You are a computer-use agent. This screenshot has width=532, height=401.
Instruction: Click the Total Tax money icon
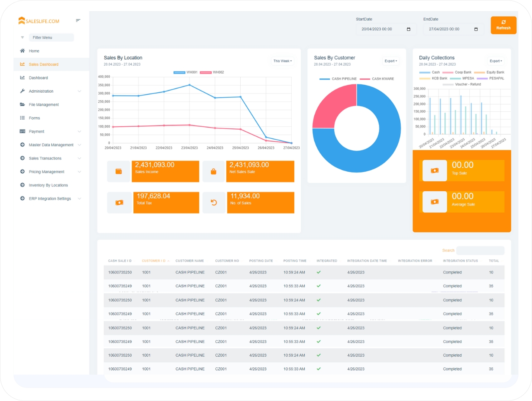(x=119, y=202)
